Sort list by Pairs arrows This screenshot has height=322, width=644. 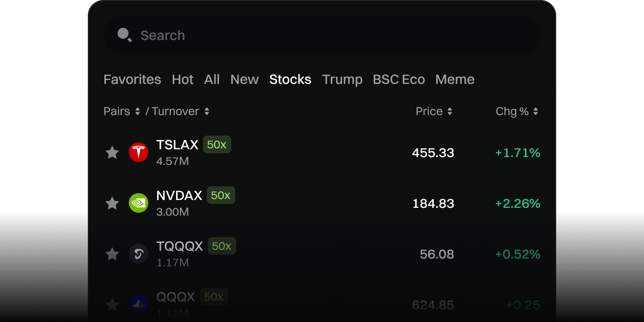[x=138, y=112]
